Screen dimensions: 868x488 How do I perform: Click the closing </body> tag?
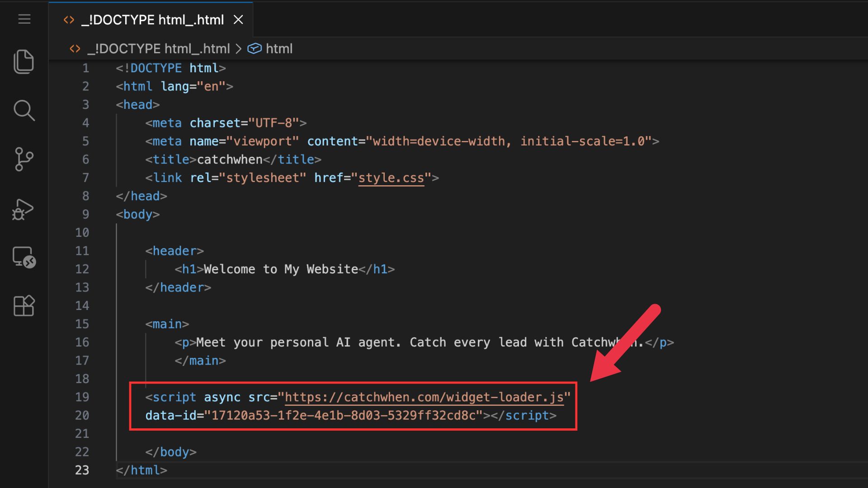(171, 452)
